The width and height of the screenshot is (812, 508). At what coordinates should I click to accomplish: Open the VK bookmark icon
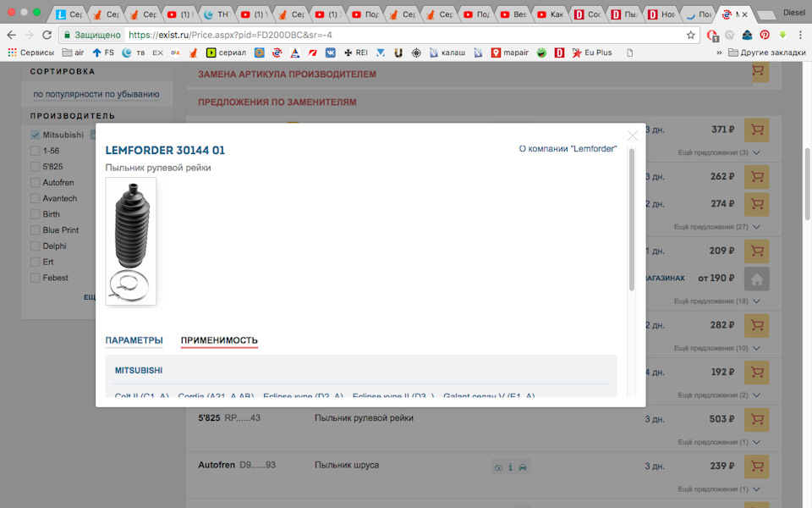click(331, 52)
